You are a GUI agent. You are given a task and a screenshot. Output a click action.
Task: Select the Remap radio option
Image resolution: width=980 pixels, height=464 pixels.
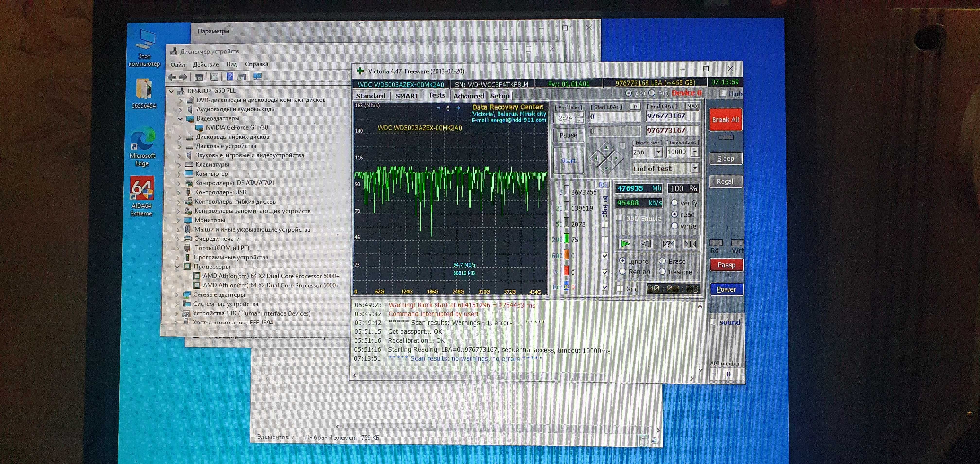click(x=622, y=271)
